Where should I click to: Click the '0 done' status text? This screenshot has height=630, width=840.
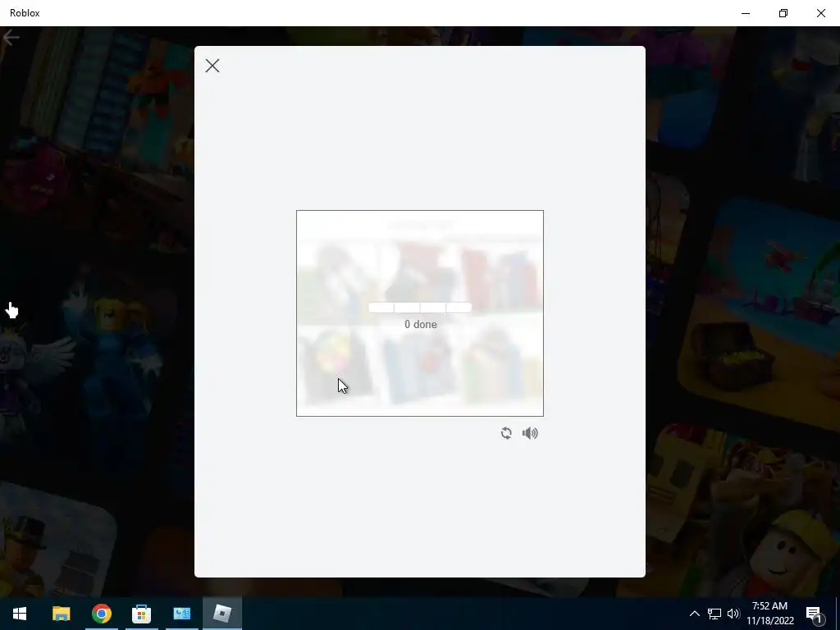pos(421,324)
